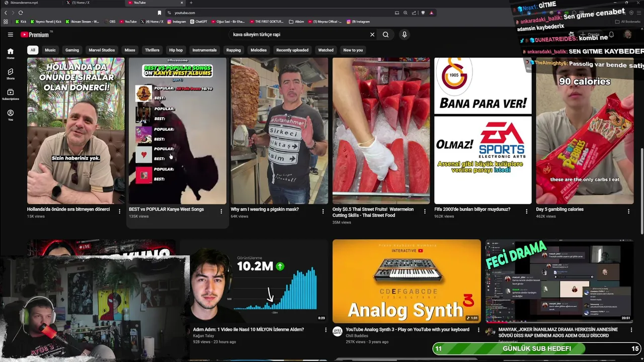Open the Oğuz Sasi bookmark

pyautogui.click(x=228, y=22)
